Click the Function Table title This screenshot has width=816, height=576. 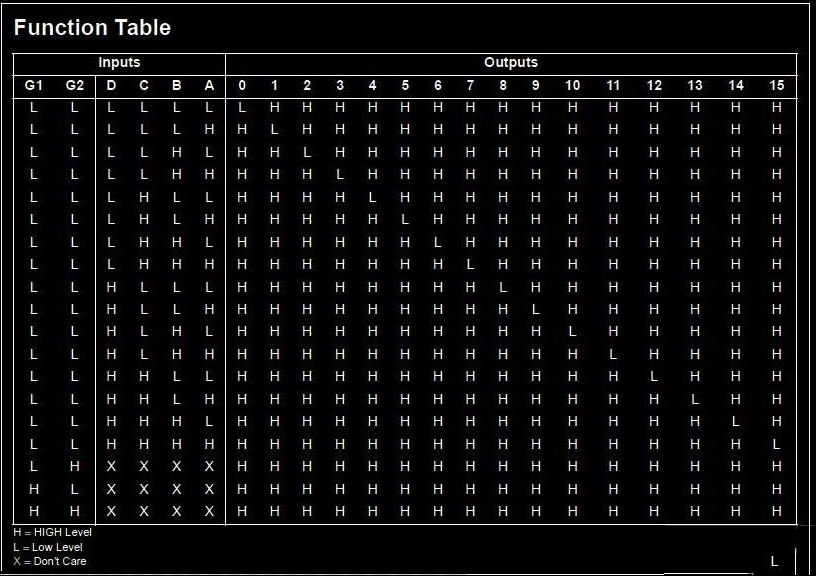pyautogui.click(x=92, y=27)
